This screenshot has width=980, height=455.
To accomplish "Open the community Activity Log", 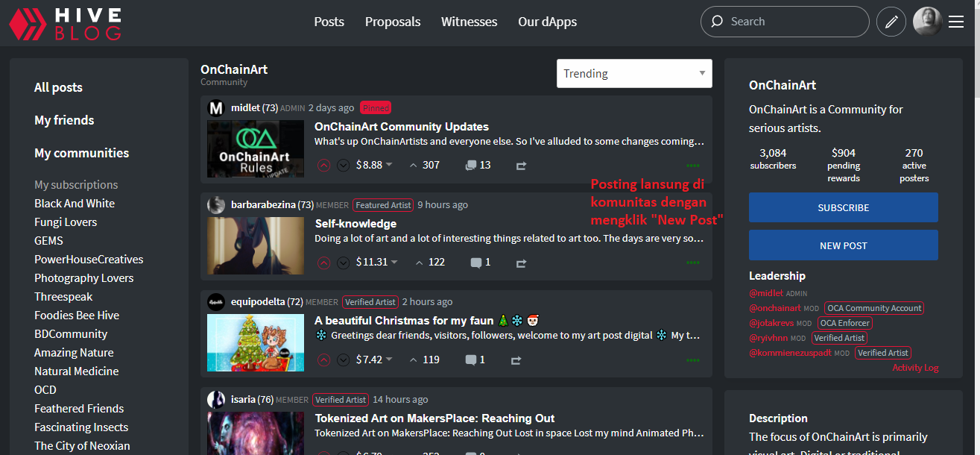I will [915, 367].
